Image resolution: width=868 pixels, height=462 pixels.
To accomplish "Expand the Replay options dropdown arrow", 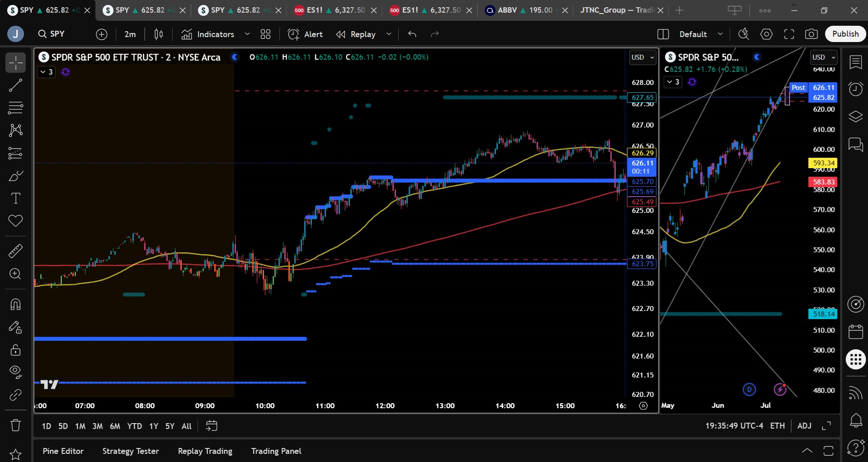I will [389, 34].
